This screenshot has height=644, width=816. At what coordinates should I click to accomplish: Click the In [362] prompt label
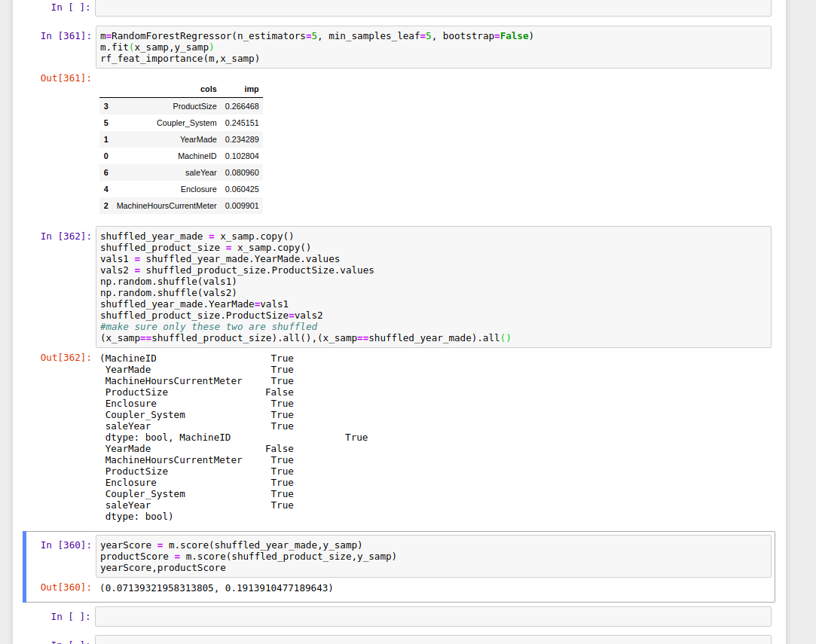[x=66, y=237]
